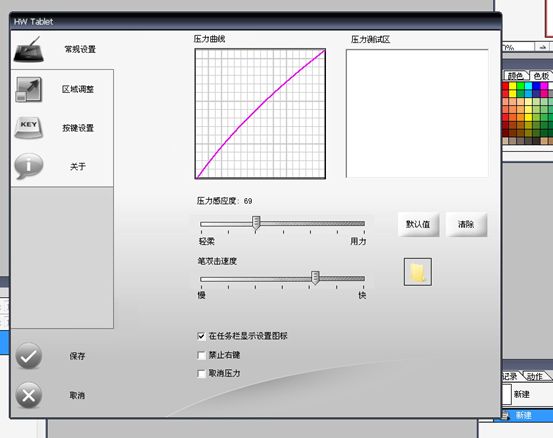The height and width of the screenshot is (438, 553).
Task: Switch to the 动作 tab
Action: [535, 376]
